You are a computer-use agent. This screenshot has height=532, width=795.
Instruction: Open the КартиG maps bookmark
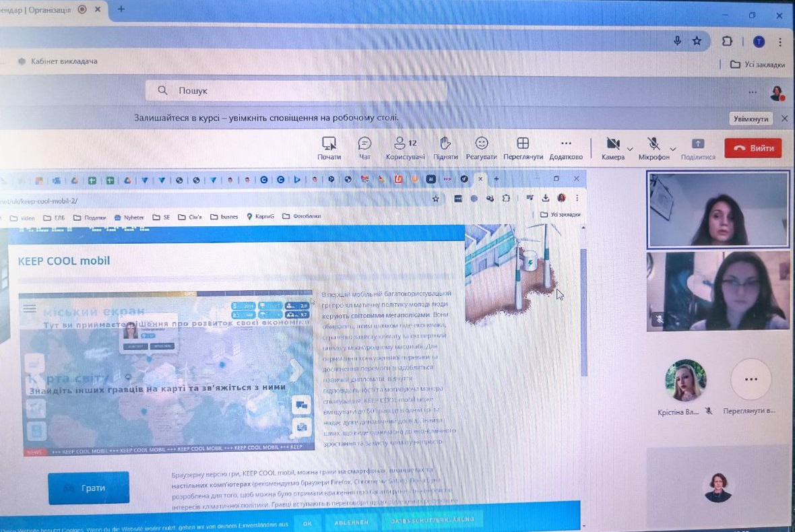tap(261, 216)
